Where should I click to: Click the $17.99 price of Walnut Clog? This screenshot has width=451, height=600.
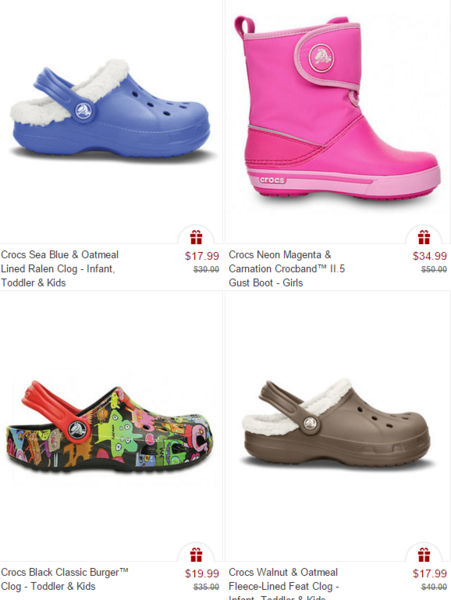point(430,574)
